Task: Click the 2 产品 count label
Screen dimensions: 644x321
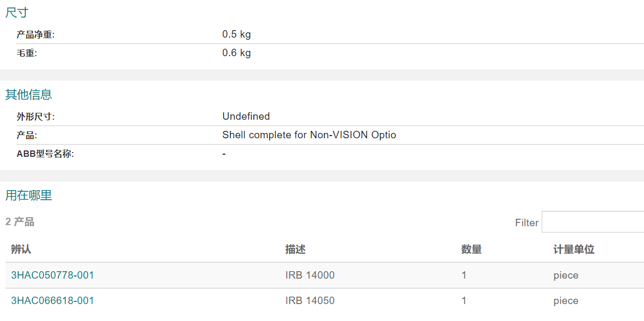Action: 20,222
